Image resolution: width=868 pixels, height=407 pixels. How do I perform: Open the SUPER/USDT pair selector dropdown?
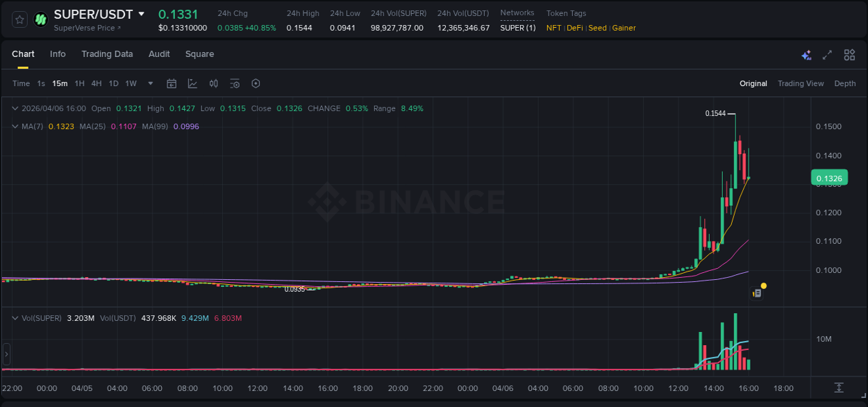(142, 14)
